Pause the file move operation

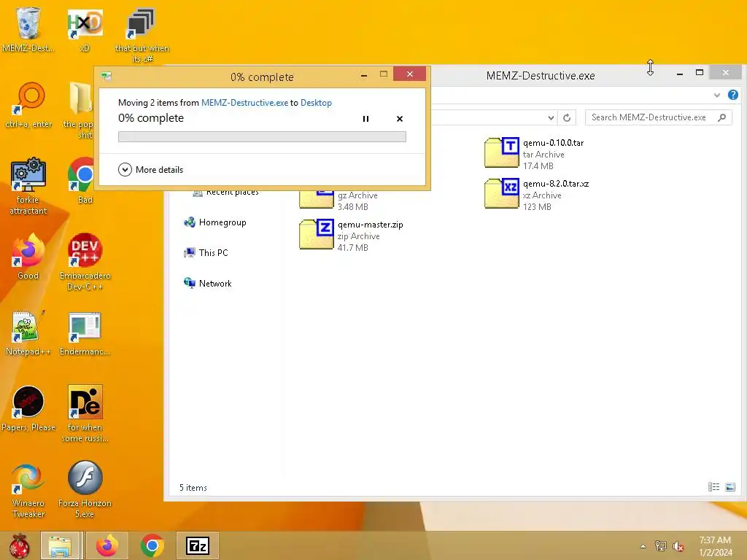coord(366,119)
